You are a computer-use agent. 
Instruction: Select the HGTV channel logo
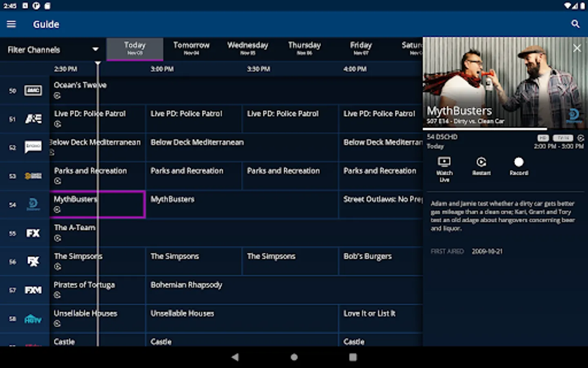point(33,319)
